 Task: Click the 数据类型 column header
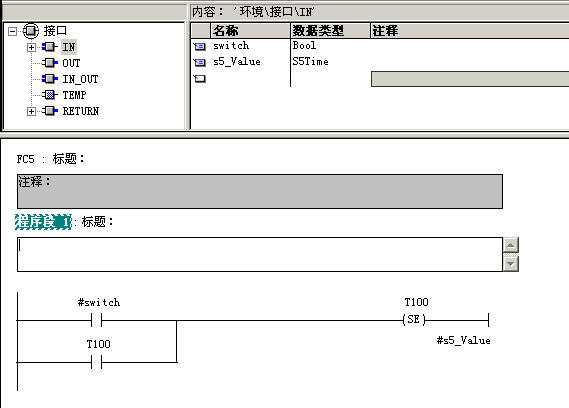(x=330, y=31)
